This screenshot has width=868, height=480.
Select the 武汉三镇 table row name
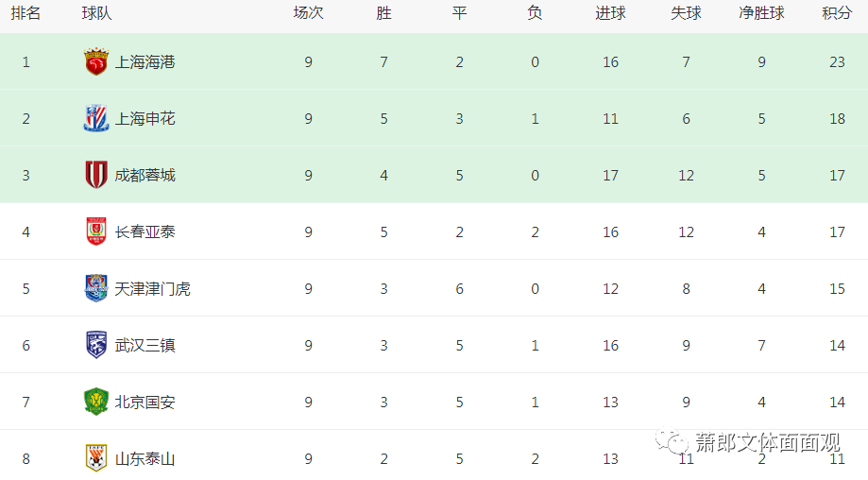coord(145,346)
